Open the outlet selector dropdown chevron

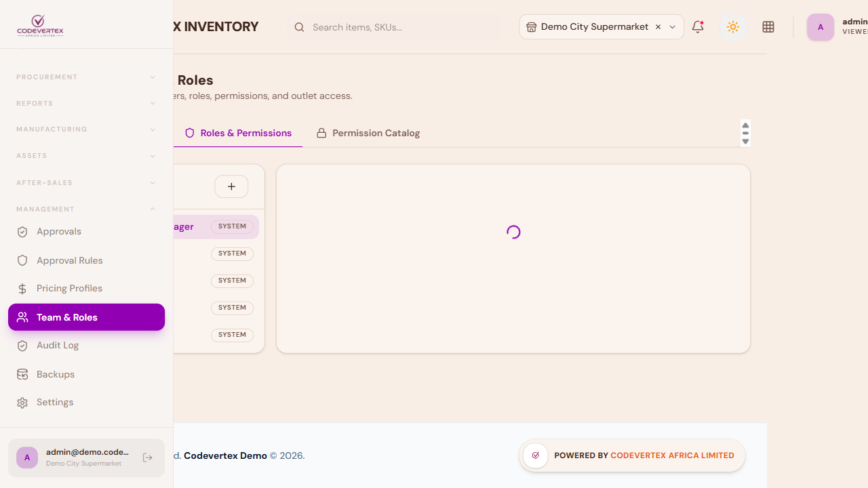[673, 27]
